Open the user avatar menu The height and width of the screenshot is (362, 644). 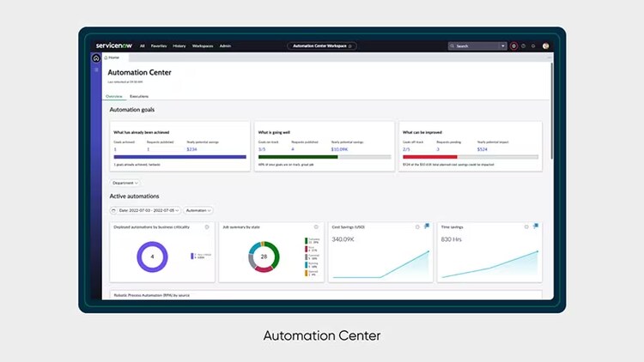545,46
